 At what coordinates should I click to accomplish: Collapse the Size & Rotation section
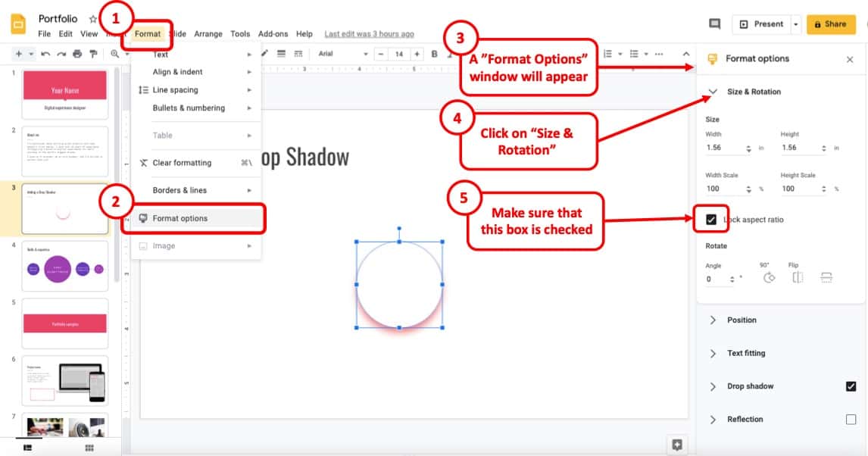713,92
